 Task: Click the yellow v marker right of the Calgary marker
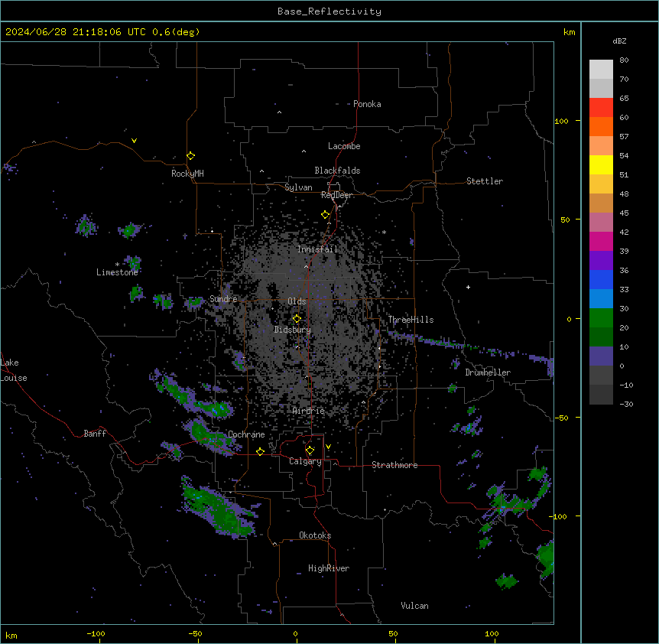pos(328,447)
